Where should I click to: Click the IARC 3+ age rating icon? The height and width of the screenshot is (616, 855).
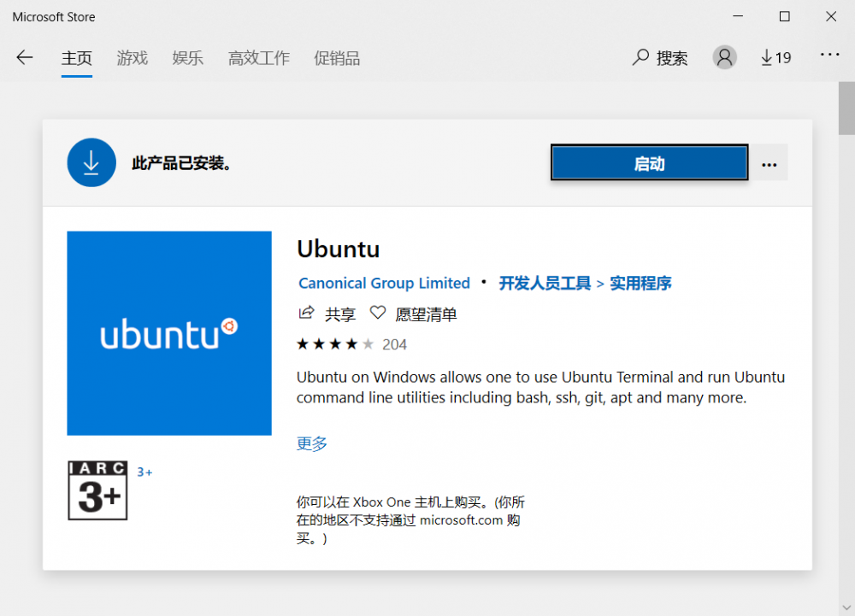97,490
